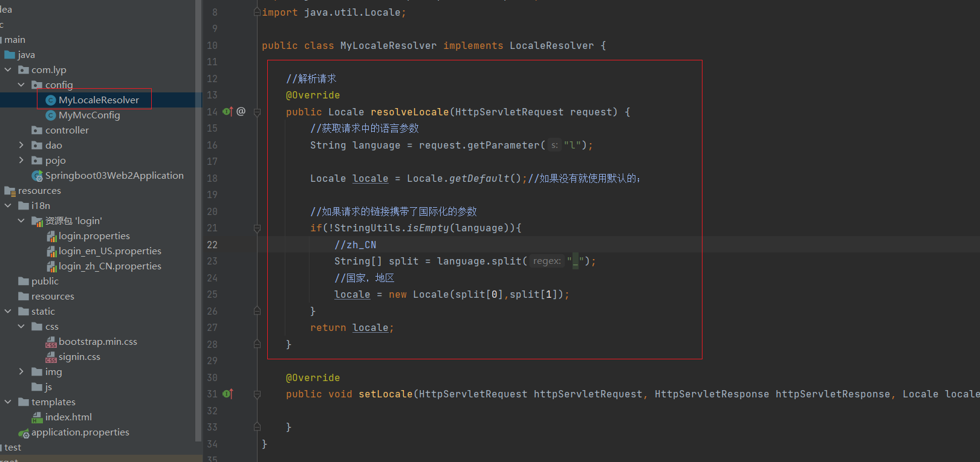
Task: Click login.properties file icon
Action: coord(51,236)
